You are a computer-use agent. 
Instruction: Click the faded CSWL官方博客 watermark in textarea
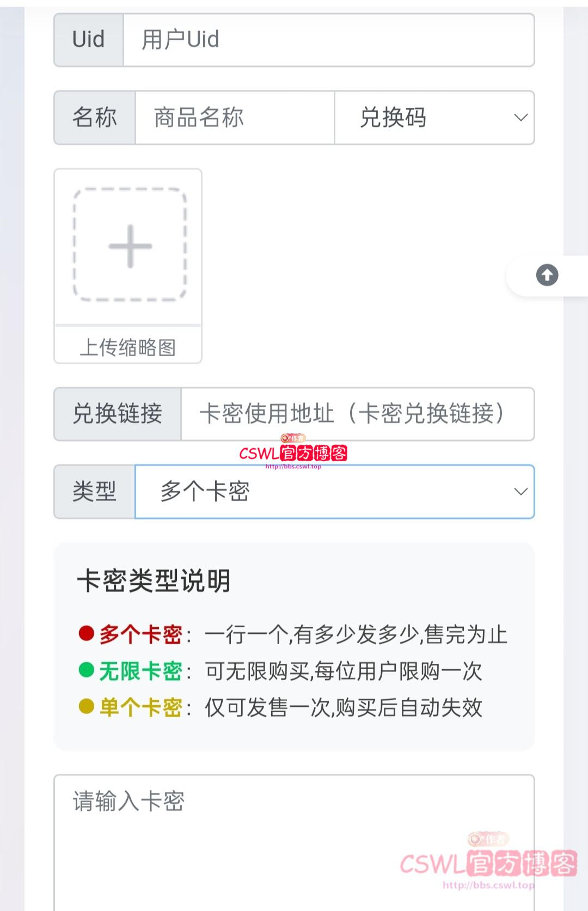(488, 863)
